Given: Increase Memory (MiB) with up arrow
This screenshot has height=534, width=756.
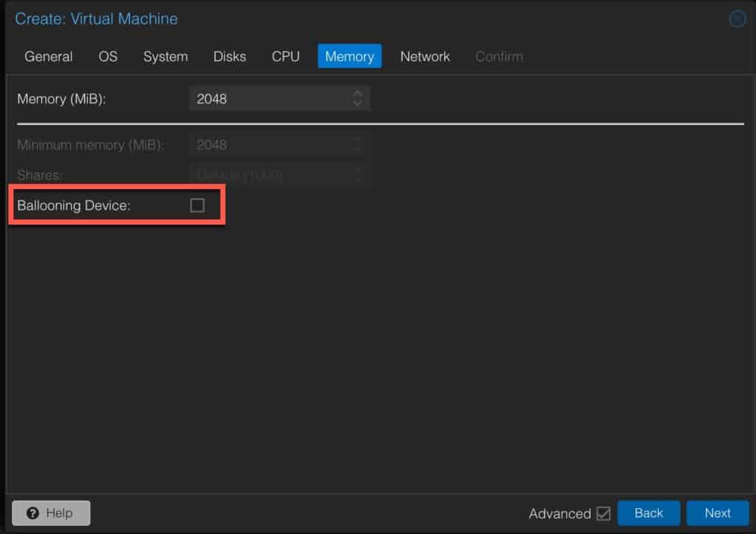Looking at the screenshot, I should [357, 94].
